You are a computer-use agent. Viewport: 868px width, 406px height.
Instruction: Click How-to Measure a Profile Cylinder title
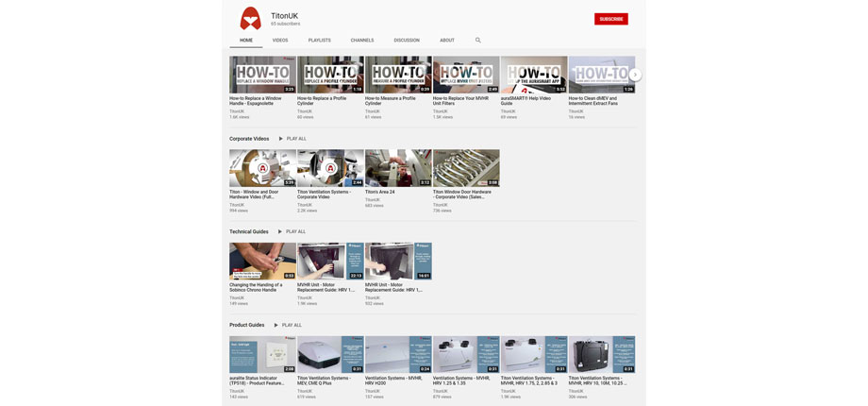click(390, 98)
